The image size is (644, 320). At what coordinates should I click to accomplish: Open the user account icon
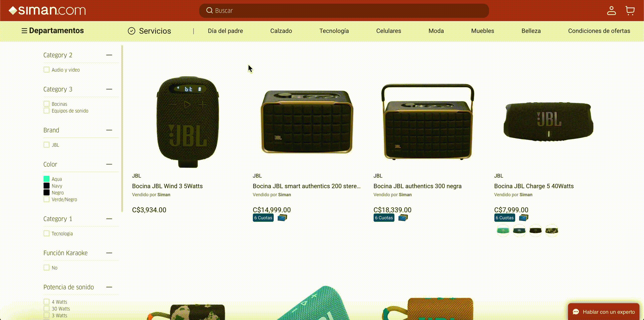[611, 11]
